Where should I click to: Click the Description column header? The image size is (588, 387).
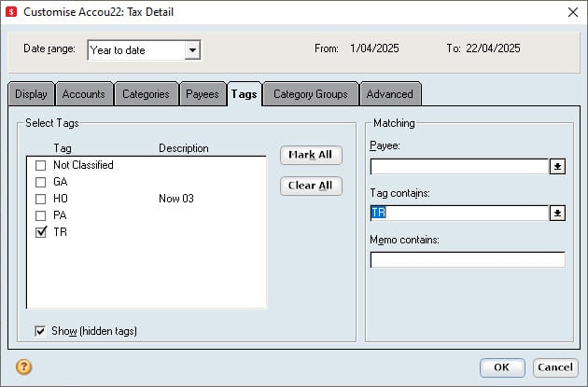tap(184, 148)
